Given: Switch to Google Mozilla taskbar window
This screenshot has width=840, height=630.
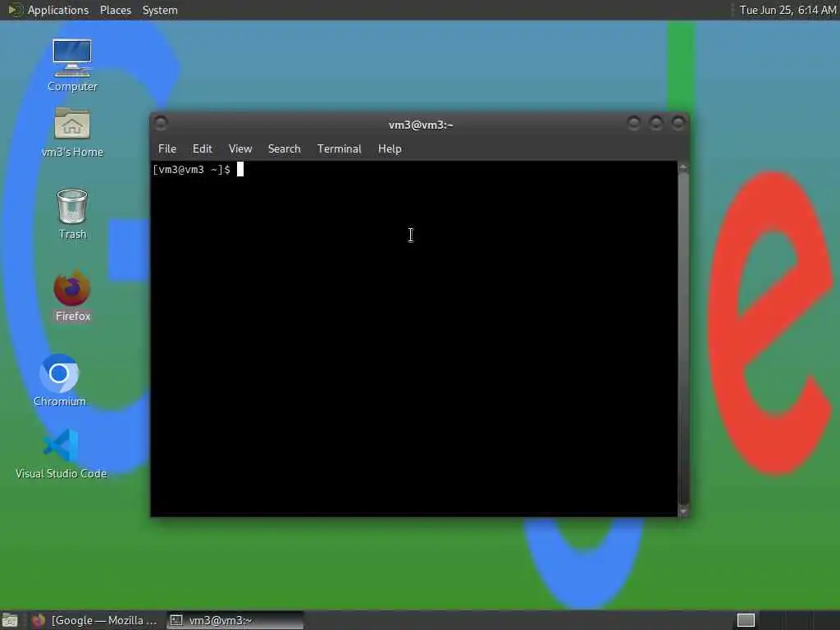Looking at the screenshot, I should pos(95,620).
